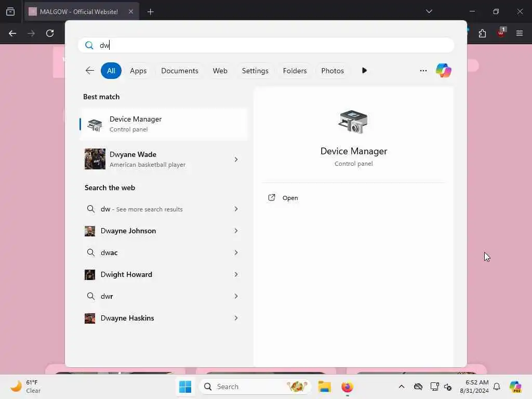The width and height of the screenshot is (532, 399).
Task: Select the All filter tab
Action: (111, 71)
